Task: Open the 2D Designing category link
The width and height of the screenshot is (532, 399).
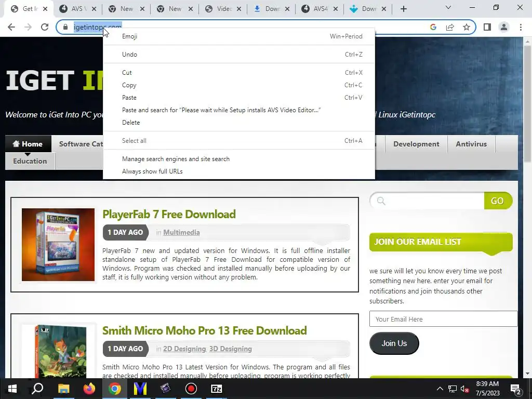Action: [184, 349]
